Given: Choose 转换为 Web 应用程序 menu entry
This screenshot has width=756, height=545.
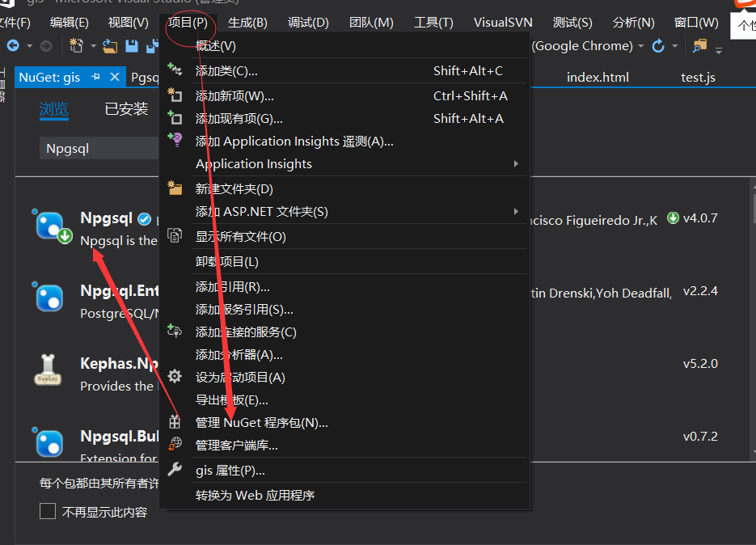Looking at the screenshot, I should click(x=344, y=496).
